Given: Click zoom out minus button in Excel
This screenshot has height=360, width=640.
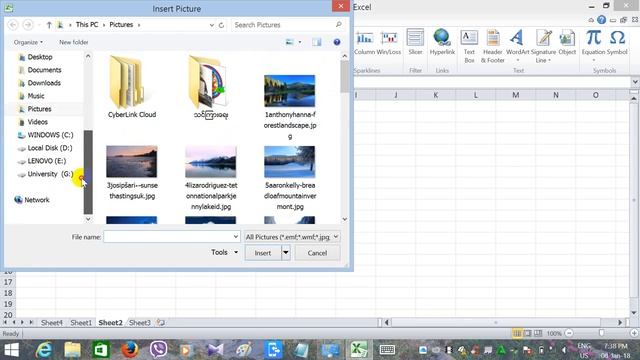Looking at the screenshot, I should coord(569,333).
